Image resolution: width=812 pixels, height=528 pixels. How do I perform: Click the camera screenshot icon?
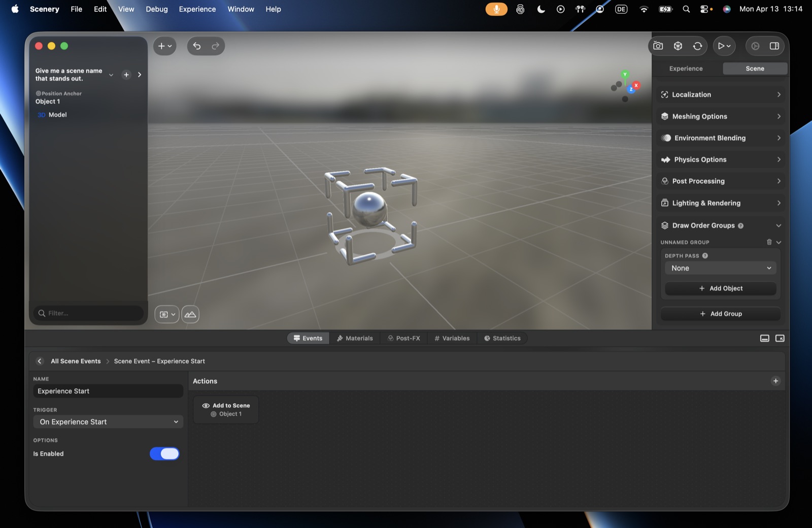coord(658,46)
